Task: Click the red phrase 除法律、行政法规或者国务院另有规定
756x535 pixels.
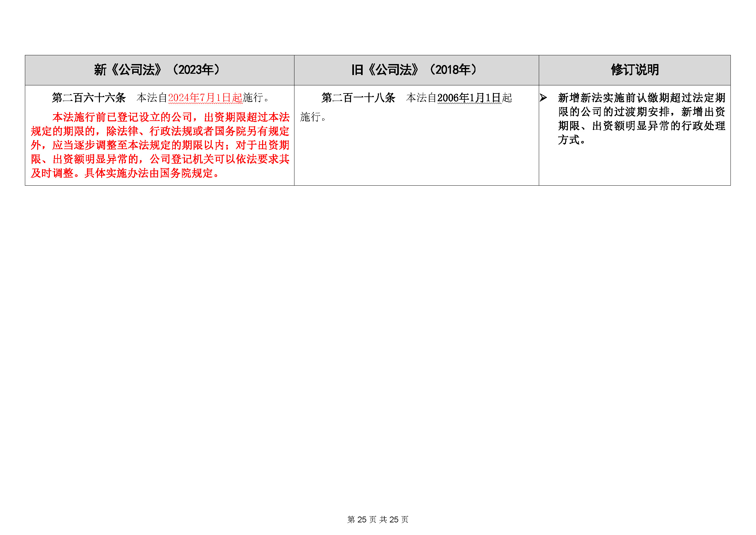Action: (197, 131)
